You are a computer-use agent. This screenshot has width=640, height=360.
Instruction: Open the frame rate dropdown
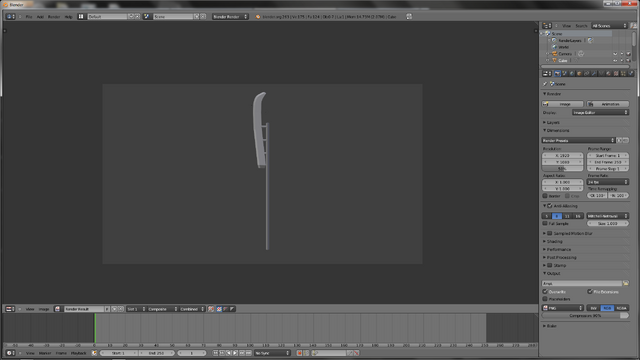point(607,182)
